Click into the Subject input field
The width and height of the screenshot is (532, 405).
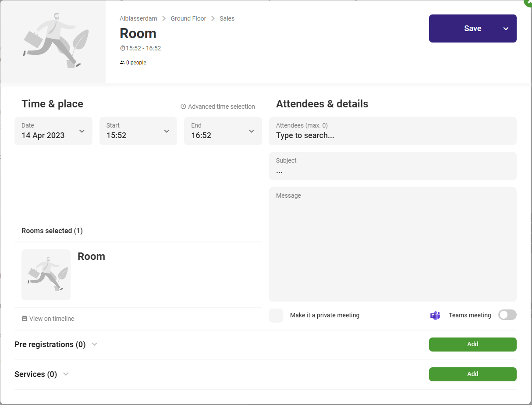pyautogui.click(x=392, y=171)
